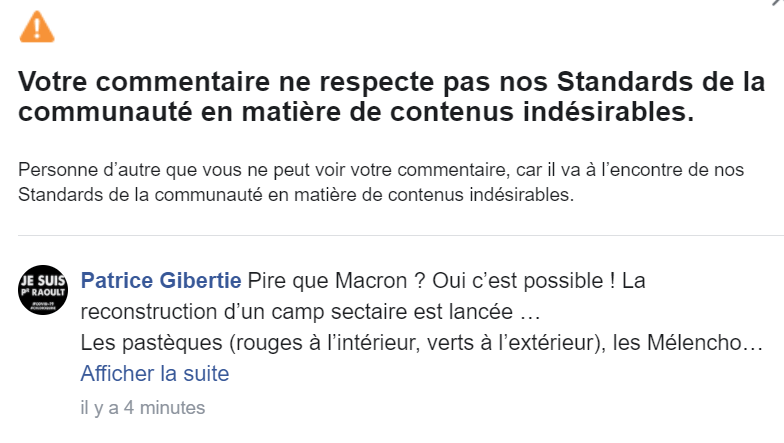
Task: Click "contenus indésirables" in the bold heading
Action: (x=562, y=112)
